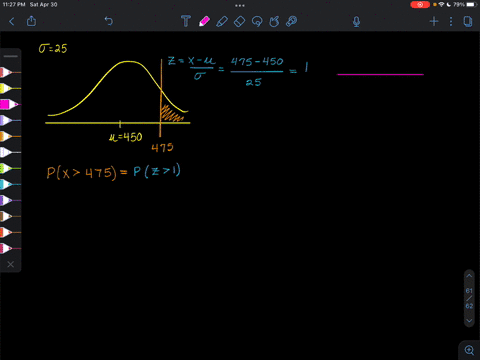Tap the 61/62 page indicator

tap(469, 298)
